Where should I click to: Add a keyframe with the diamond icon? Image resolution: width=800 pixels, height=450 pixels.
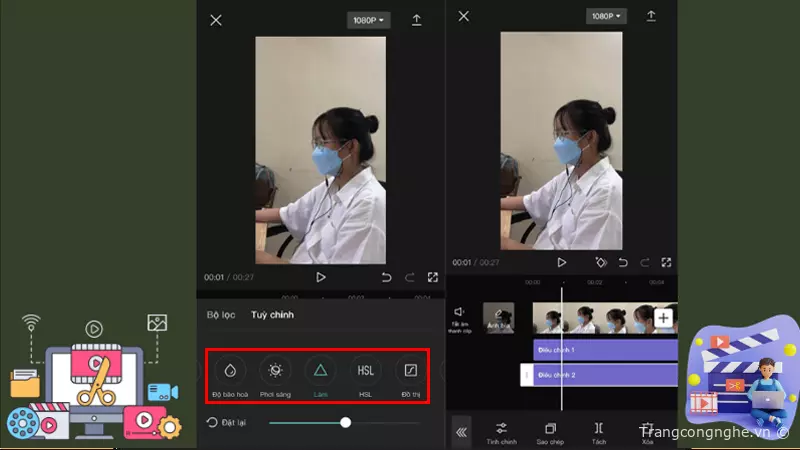pos(601,262)
